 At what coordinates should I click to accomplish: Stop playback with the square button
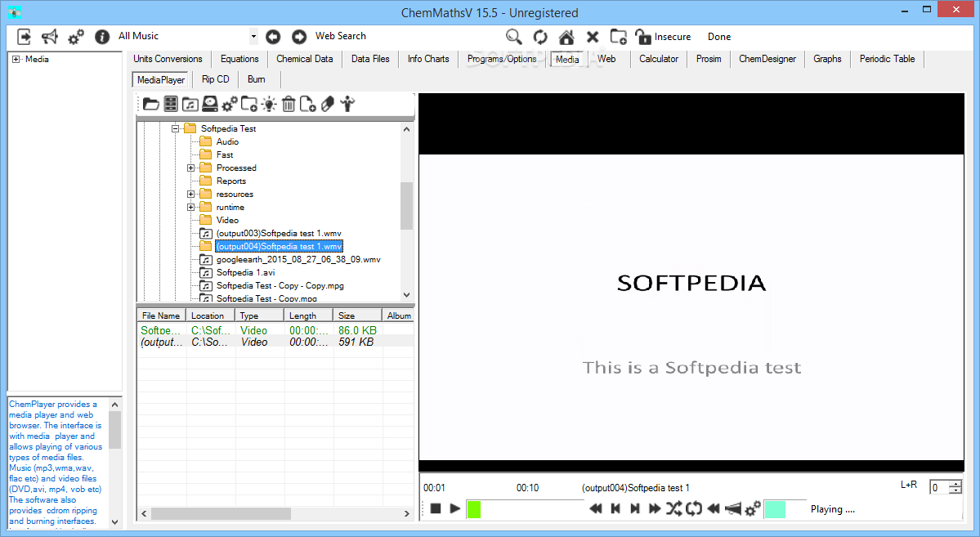[436, 509]
